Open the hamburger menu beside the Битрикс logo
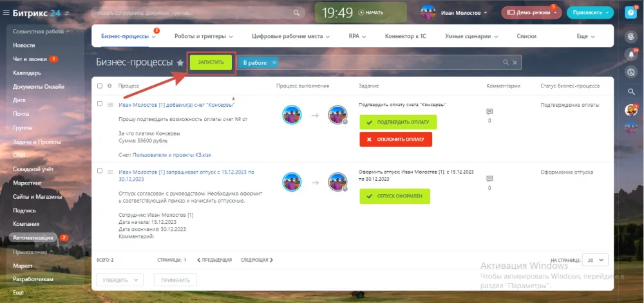Viewport: 644px width, 303px height. click(6, 13)
